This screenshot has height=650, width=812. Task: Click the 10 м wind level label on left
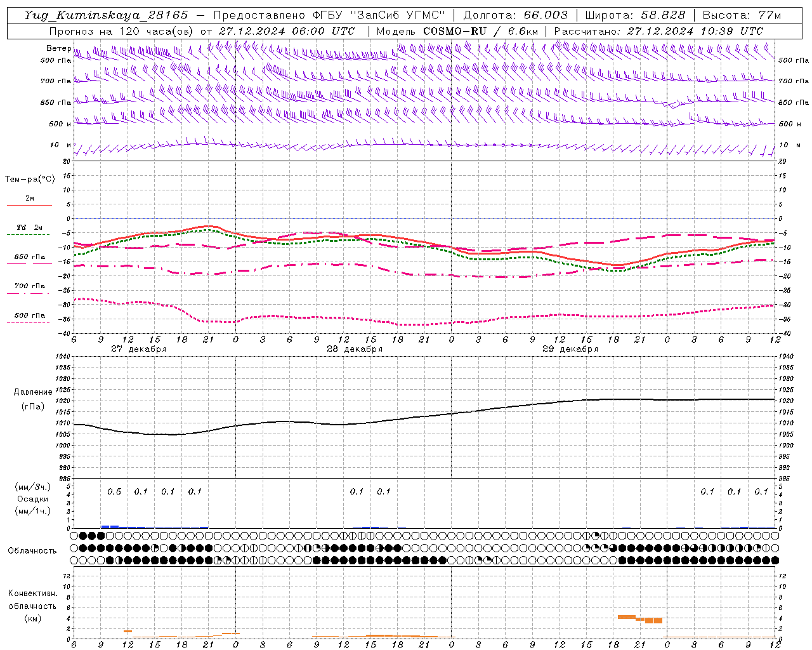click(x=60, y=145)
